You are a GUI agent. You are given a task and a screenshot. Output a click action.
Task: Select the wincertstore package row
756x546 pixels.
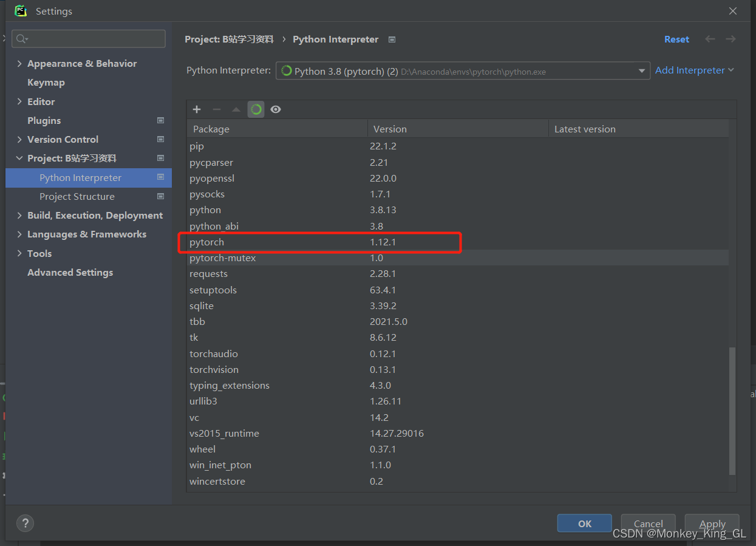click(x=458, y=481)
